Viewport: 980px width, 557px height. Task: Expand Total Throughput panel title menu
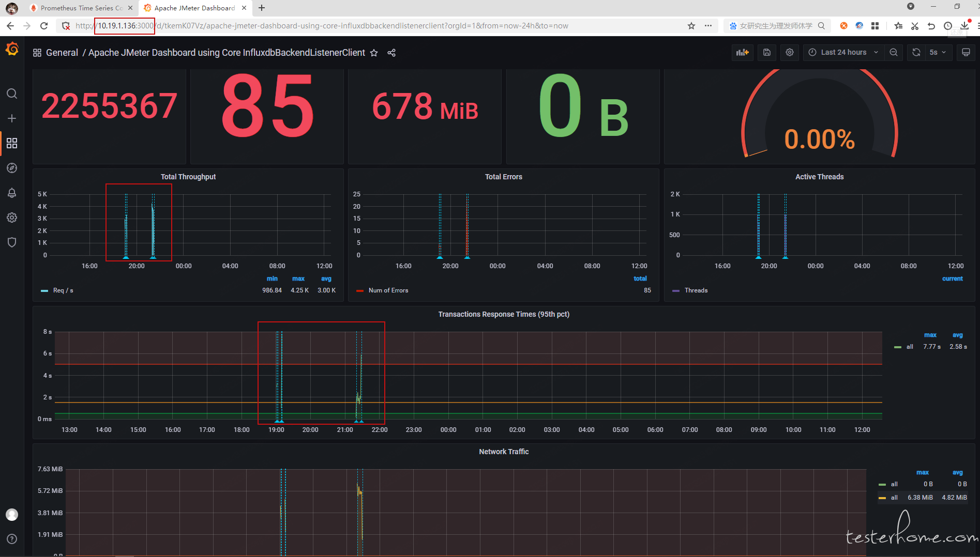coord(188,177)
